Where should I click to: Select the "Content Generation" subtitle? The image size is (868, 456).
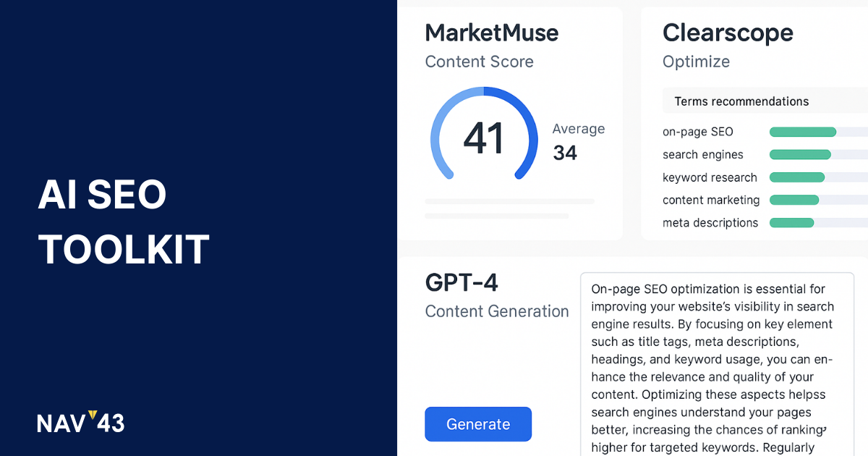pos(497,311)
